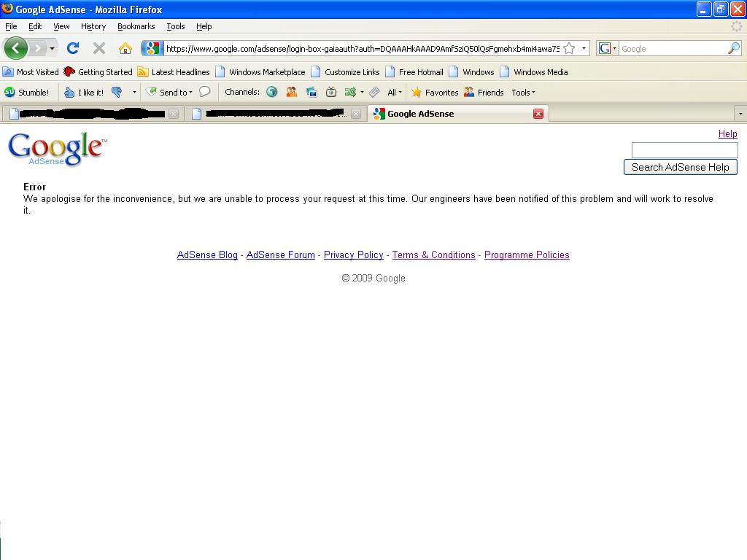Open the Customize Links bookmark
Screen dimensions: 747x560
(x=345, y=72)
